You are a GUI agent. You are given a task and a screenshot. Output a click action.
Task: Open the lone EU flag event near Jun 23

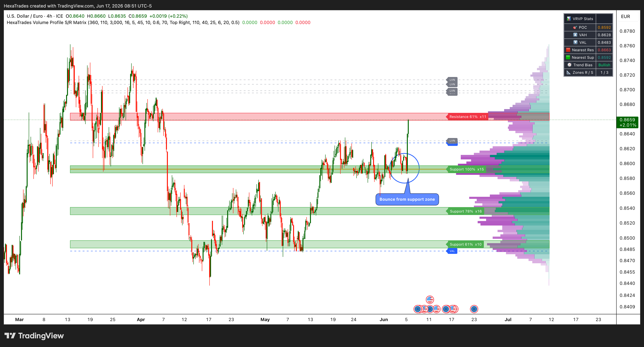click(x=474, y=309)
